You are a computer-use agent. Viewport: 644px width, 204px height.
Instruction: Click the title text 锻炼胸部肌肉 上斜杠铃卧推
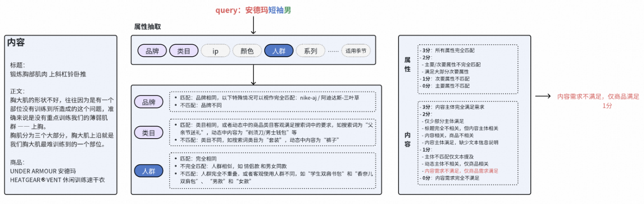pos(48,74)
